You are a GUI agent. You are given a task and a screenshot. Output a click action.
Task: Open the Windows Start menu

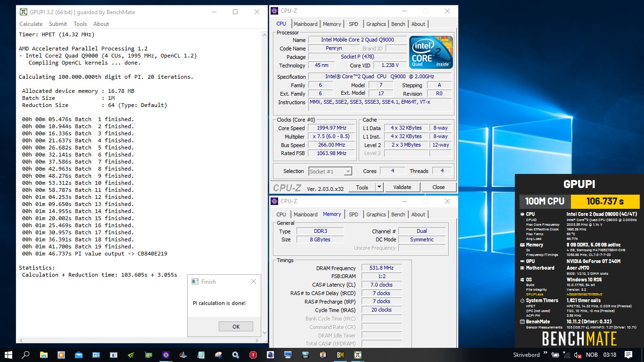(8, 354)
